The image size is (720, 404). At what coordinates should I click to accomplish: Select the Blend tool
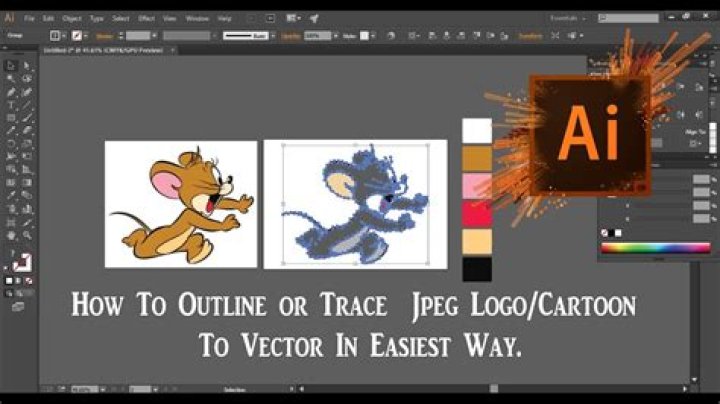(x=27, y=196)
